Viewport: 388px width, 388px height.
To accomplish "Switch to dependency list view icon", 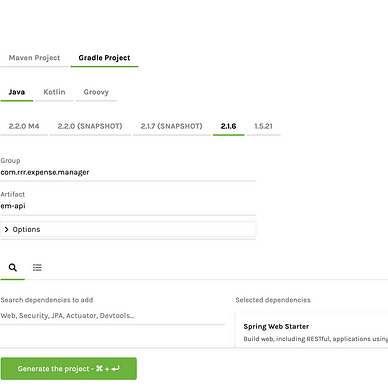I will [x=37, y=267].
